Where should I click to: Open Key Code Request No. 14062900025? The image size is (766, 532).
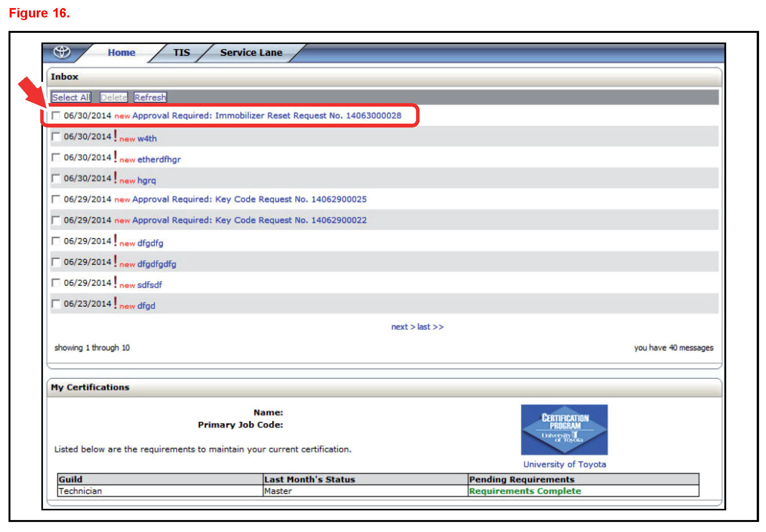click(249, 199)
